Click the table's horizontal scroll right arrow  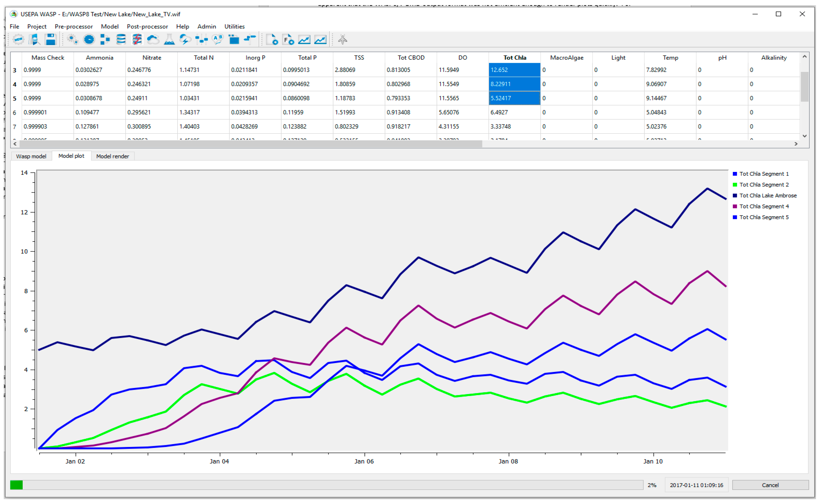(796, 144)
